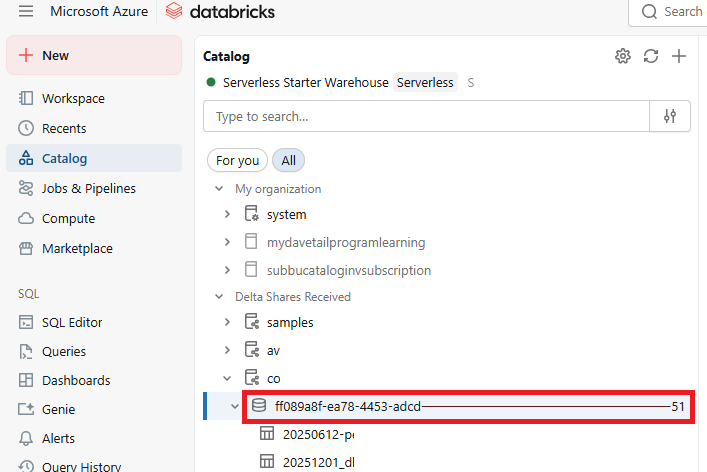Click the 'Type to search' field

426,116
